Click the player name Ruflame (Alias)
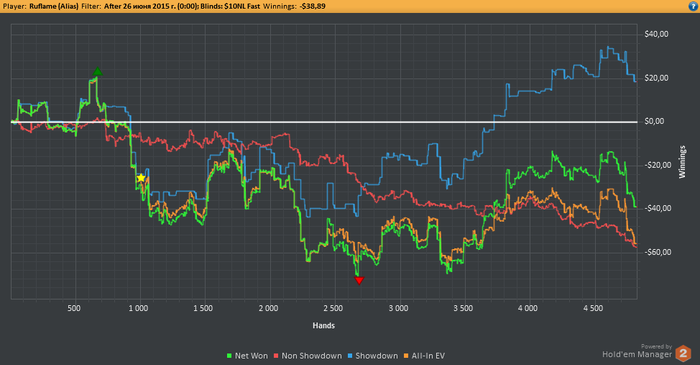Image resolution: width=700 pixels, height=365 pixels. (54, 6)
